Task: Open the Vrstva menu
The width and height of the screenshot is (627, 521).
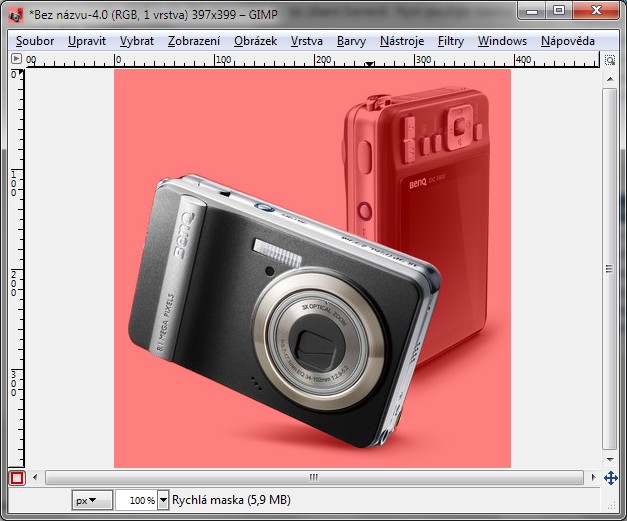Action: click(x=307, y=41)
